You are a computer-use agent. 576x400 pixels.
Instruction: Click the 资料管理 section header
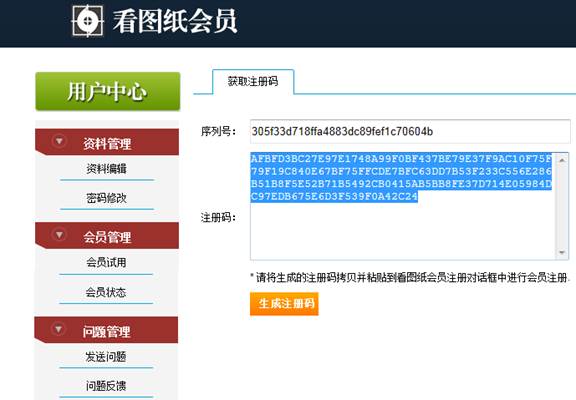tap(107, 142)
